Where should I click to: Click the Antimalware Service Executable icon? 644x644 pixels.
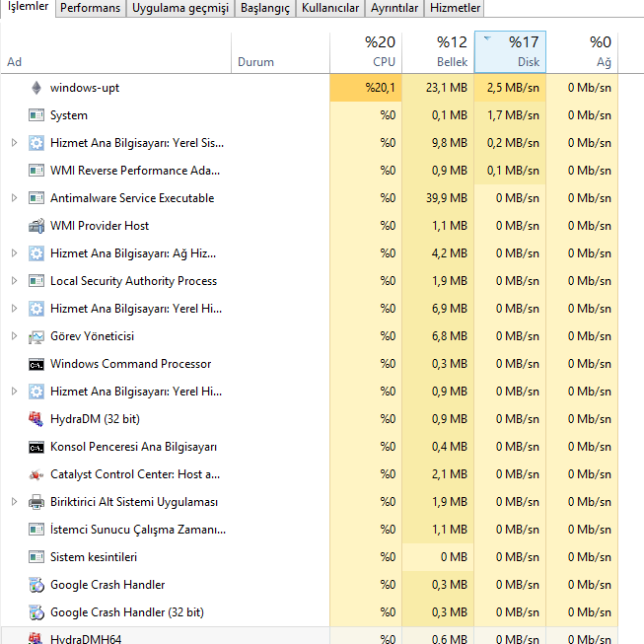pos(36,198)
